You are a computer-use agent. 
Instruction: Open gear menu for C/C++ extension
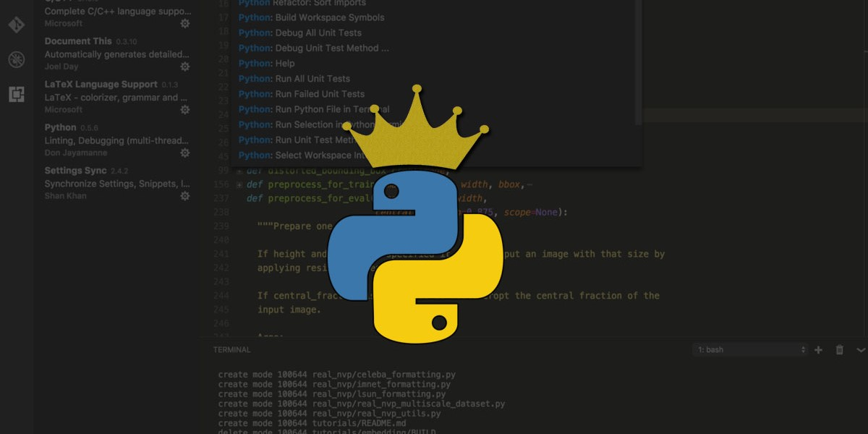(185, 23)
